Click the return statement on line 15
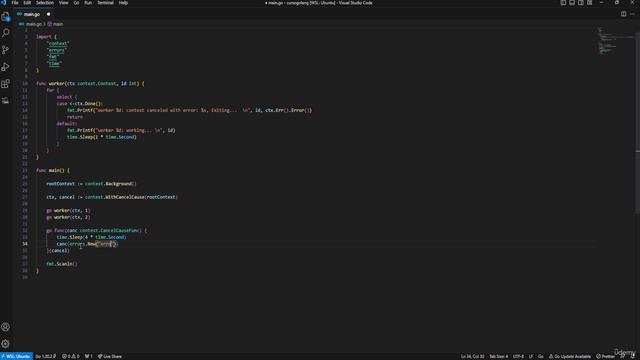640x360 pixels. [75, 117]
